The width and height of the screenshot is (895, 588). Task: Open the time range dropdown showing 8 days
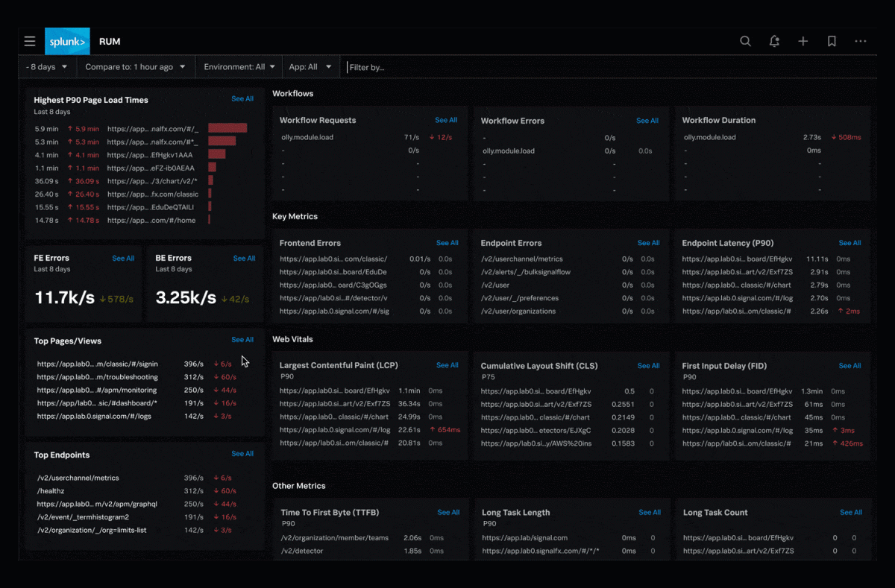46,66
